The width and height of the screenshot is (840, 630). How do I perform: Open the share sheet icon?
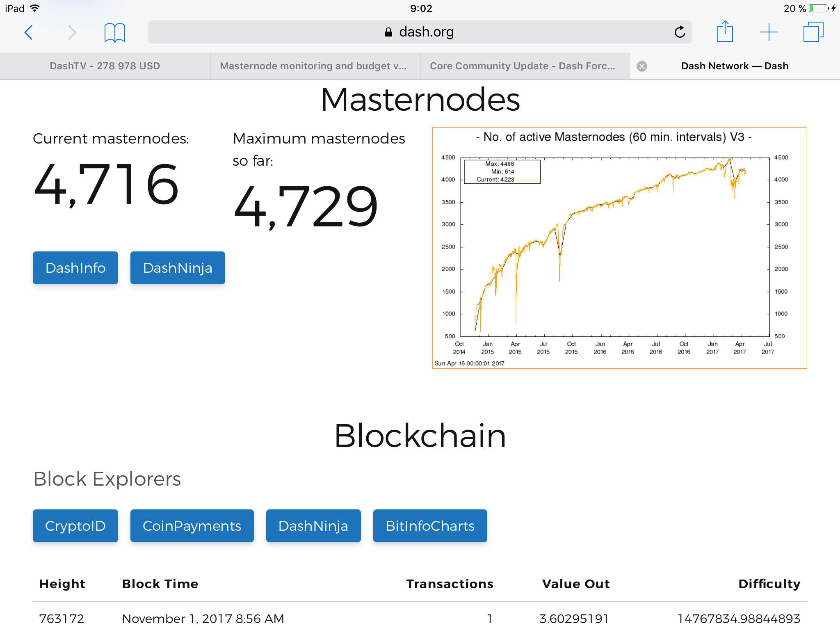pos(725,31)
